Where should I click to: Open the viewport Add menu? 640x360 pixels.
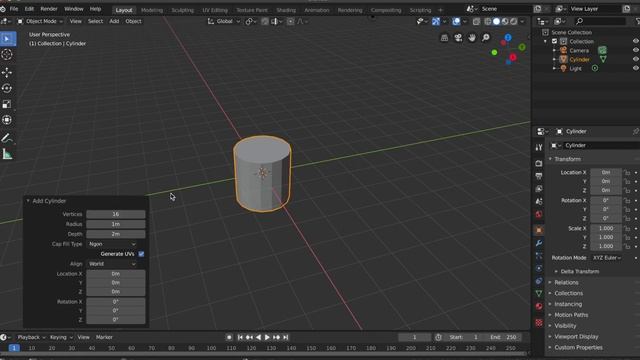click(114, 21)
